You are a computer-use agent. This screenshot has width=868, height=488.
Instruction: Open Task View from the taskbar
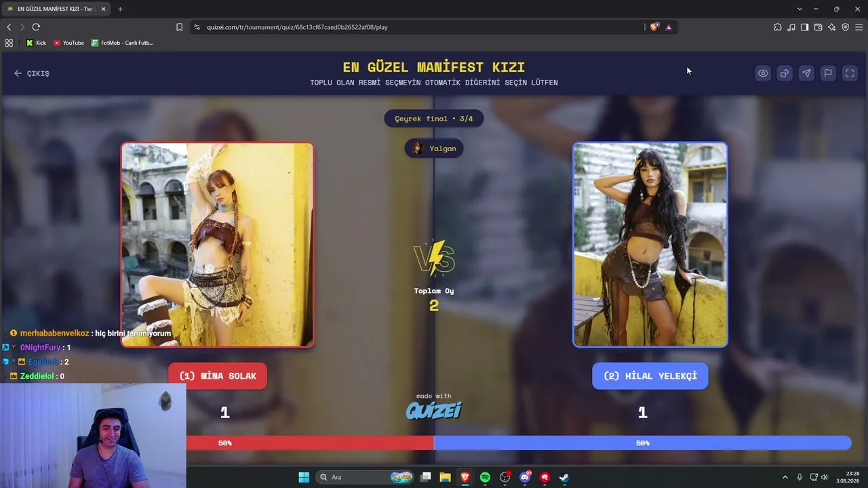(426, 477)
